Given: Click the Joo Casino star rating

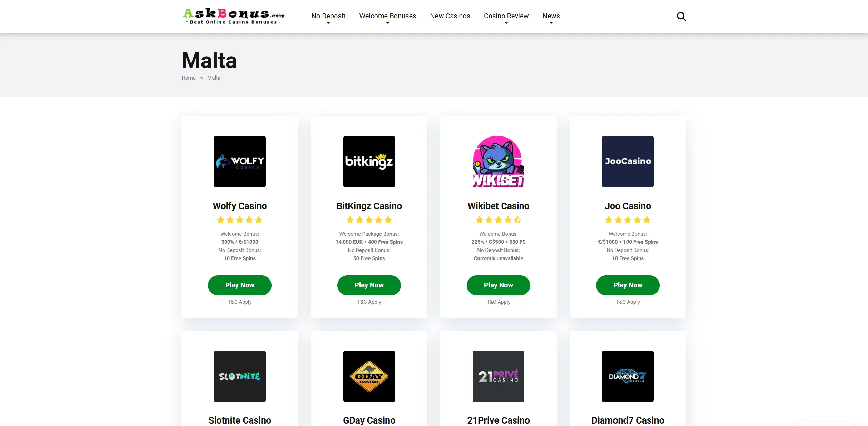Looking at the screenshot, I should [628, 220].
